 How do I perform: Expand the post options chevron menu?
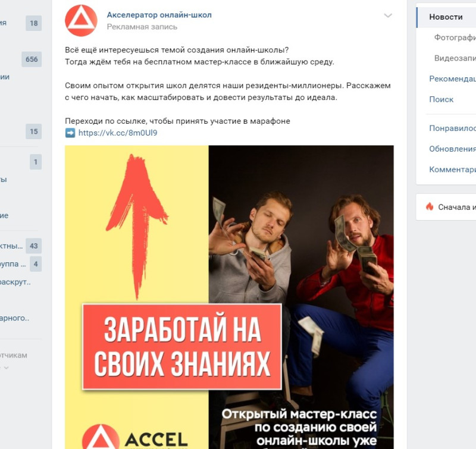tap(388, 15)
